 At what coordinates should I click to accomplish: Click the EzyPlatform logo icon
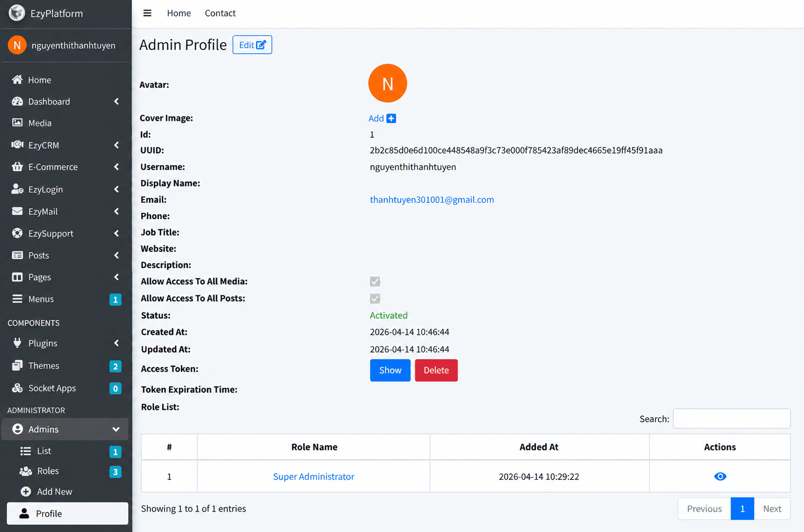coord(17,13)
